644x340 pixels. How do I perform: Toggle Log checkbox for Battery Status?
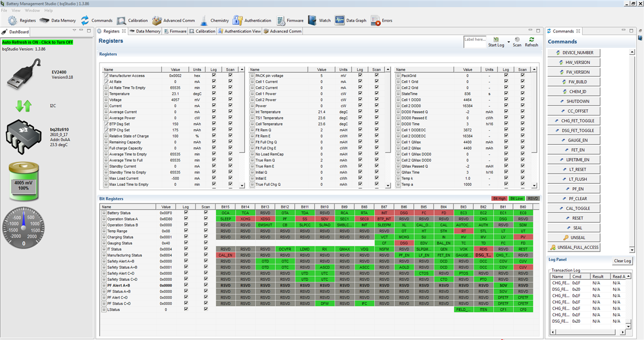click(x=187, y=213)
